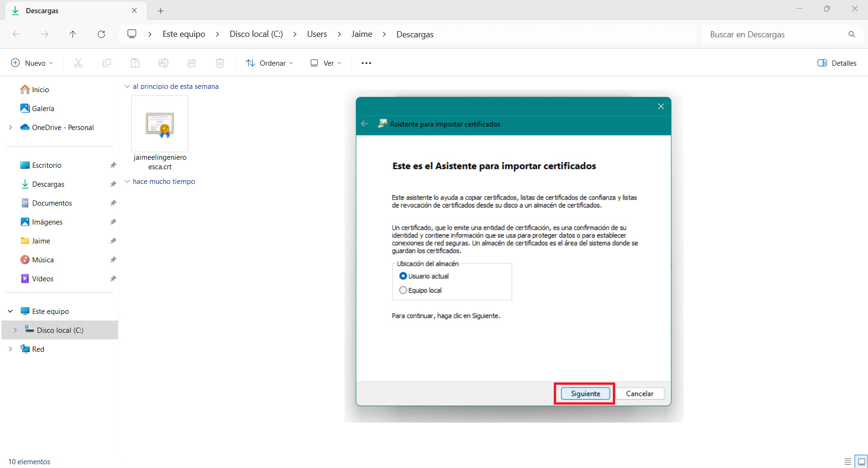The width and height of the screenshot is (868, 468).
Task: Click the Delete trash icon
Action: pyautogui.click(x=220, y=63)
